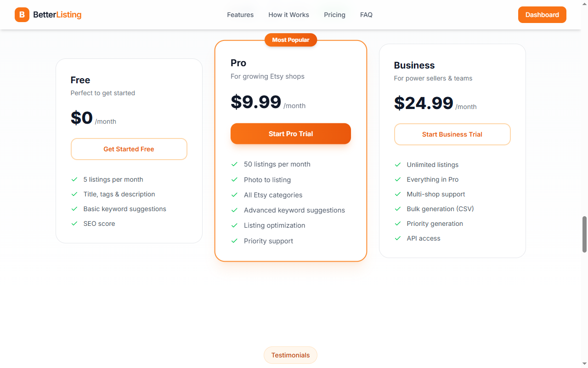Click Get Started Free
The image size is (588, 368).
click(129, 149)
